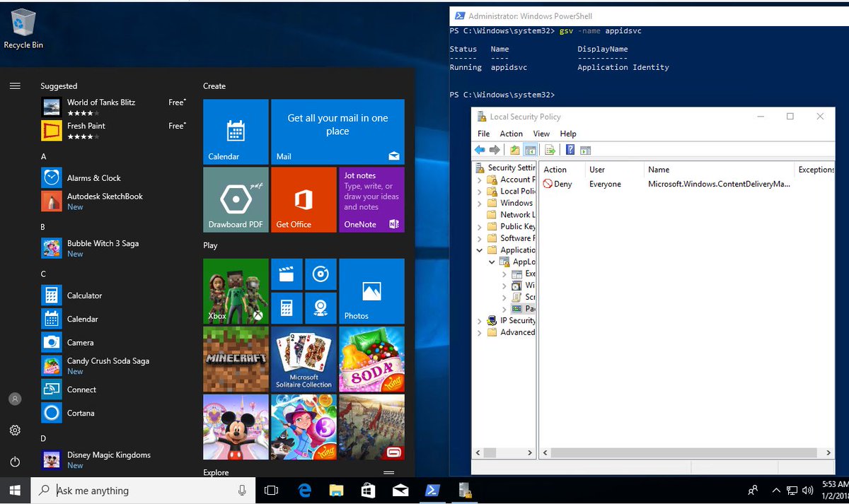Click the microphone icon in search box
This screenshot has width=849, height=504.
pyautogui.click(x=242, y=490)
